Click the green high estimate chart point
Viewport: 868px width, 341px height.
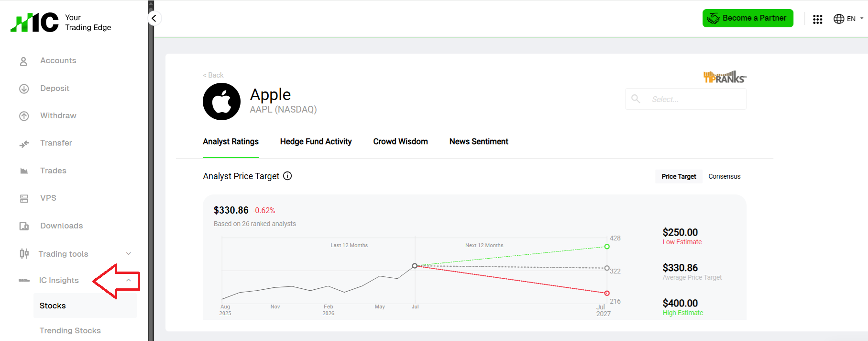pyautogui.click(x=607, y=247)
